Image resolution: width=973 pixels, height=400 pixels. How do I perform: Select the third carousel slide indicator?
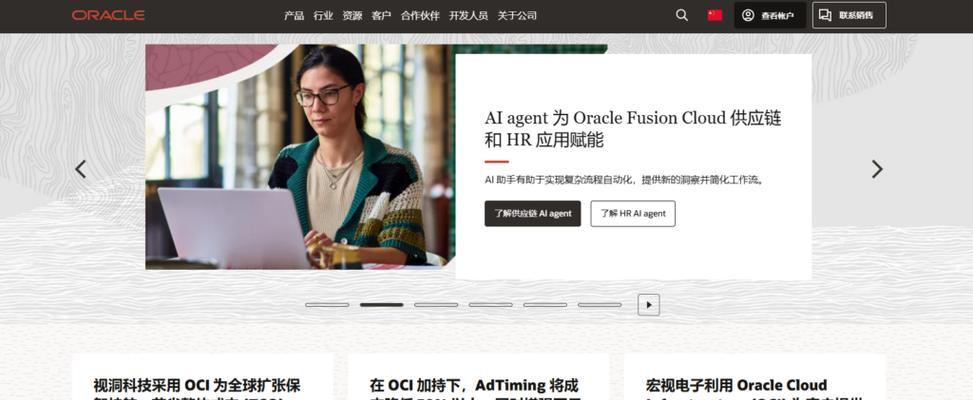click(436, 304)
